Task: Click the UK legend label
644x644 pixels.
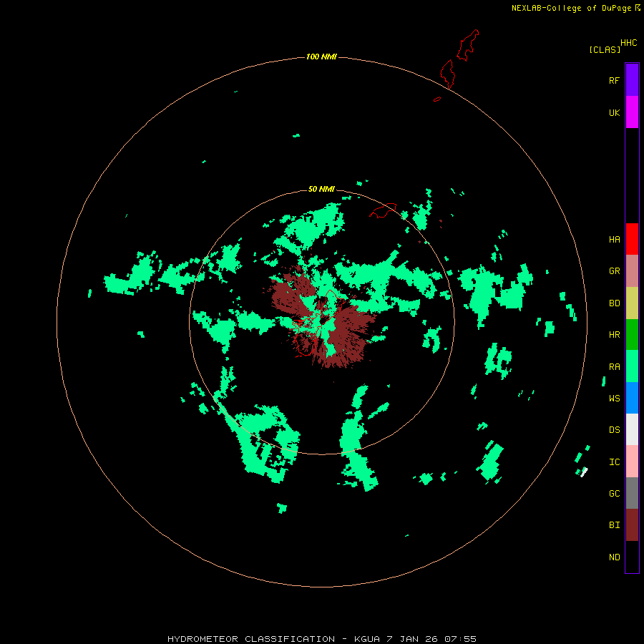Action: (x=614, y=113)
